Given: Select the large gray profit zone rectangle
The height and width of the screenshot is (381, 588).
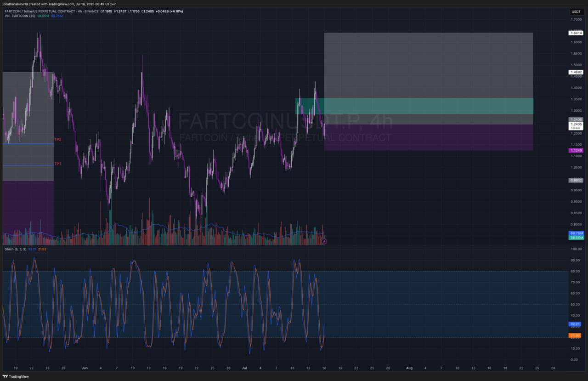Looking at the screenshot, I should tap(428, 64).
